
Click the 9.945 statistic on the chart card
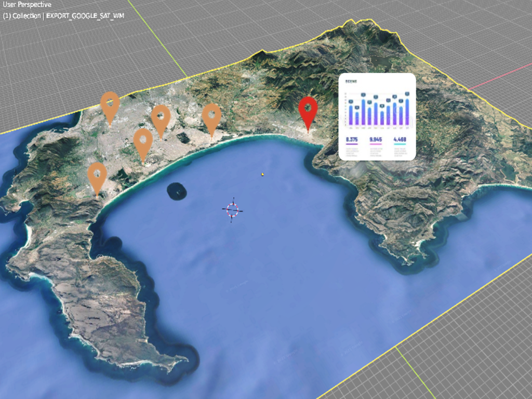(x=376, y=140)
